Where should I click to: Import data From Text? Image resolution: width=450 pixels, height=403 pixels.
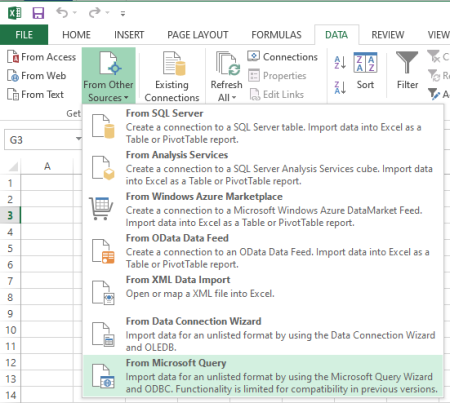pyautogui.click(x=35, y=94)
